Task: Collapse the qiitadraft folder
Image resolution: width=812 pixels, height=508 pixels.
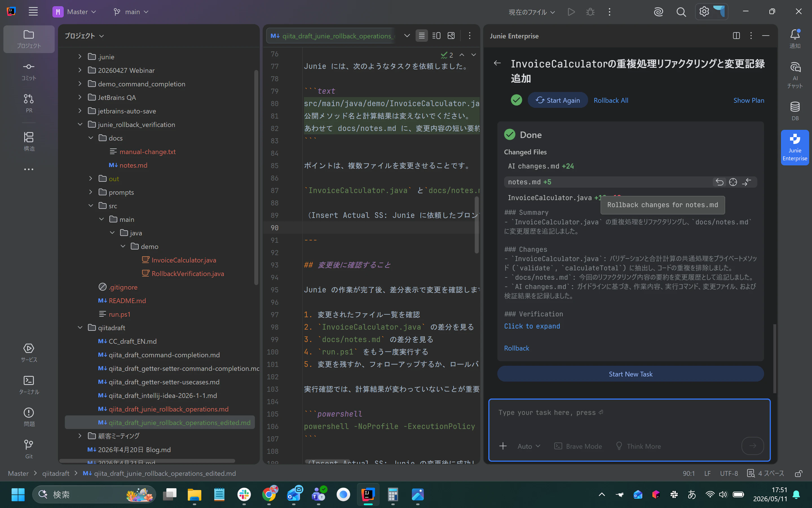Action: (x=80, y=328)
